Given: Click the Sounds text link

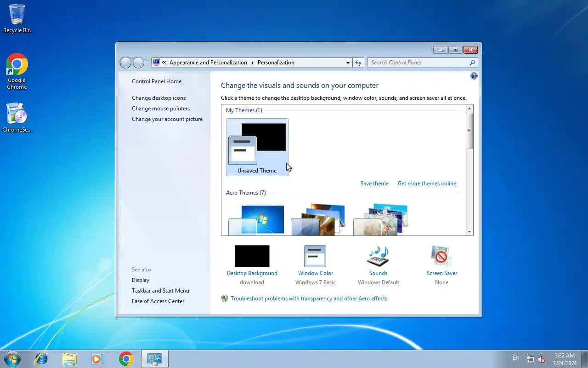Looking at the screenshot, I should (x=379, y=273).
